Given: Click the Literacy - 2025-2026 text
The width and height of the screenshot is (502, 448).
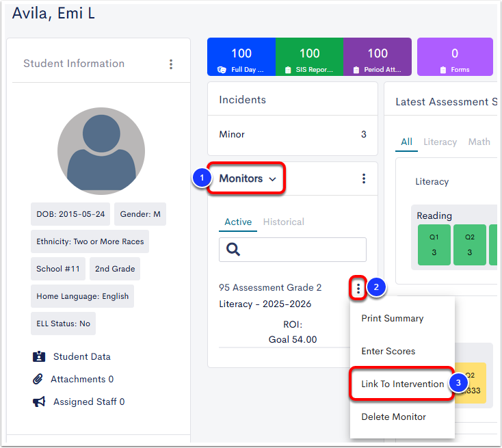Looking at the screenshot, I should pyautogui.click(x=265, y=304).
